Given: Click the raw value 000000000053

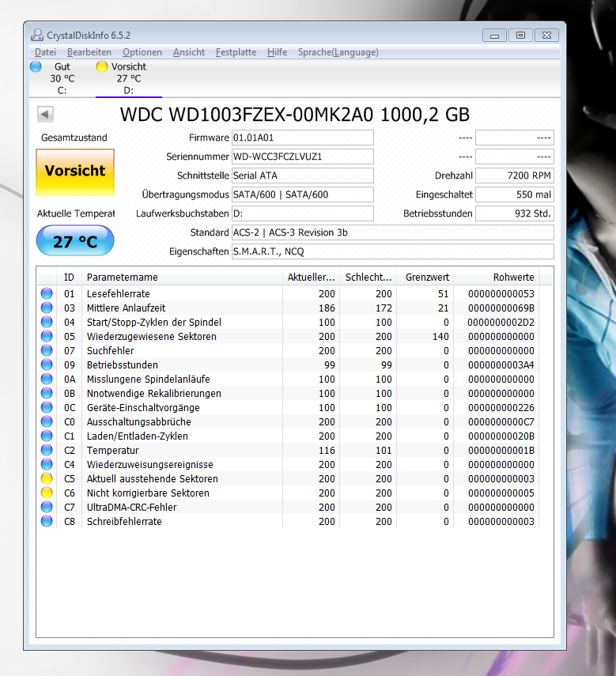Looking at the screenshot, I should coord(501,293).
